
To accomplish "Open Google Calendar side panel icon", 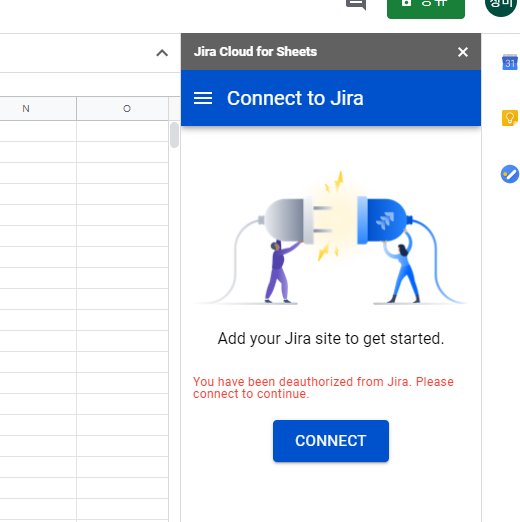I will click(510, 62).
